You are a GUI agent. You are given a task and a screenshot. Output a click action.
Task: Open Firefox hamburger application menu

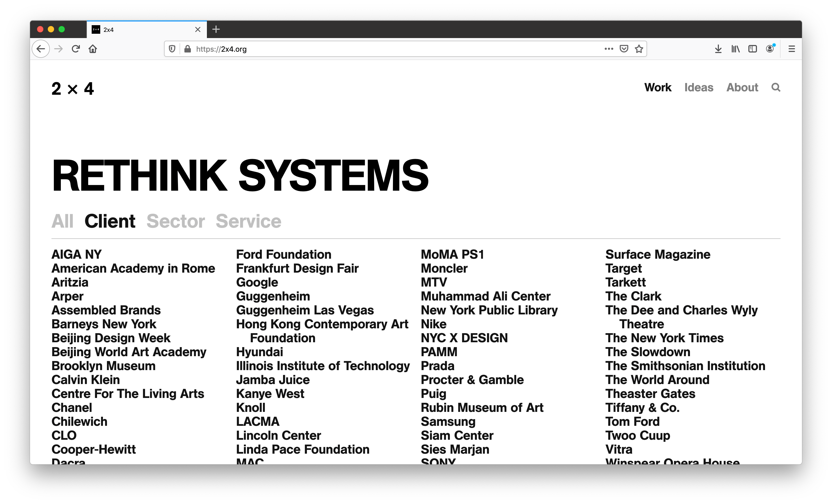[x=792, y=49]
